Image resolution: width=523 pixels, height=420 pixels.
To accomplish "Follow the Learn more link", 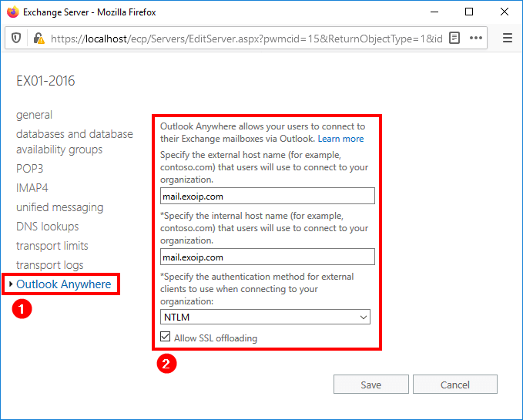I will click(340, 139).
